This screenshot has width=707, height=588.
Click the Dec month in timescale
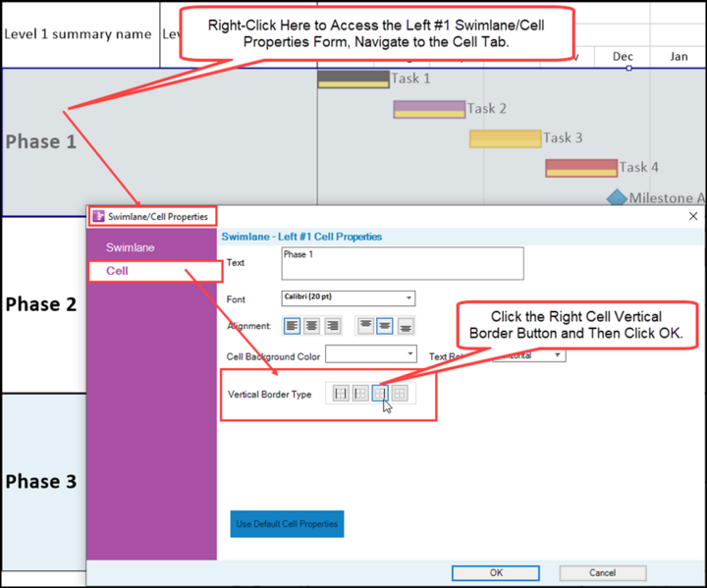[x=623, y=56]
